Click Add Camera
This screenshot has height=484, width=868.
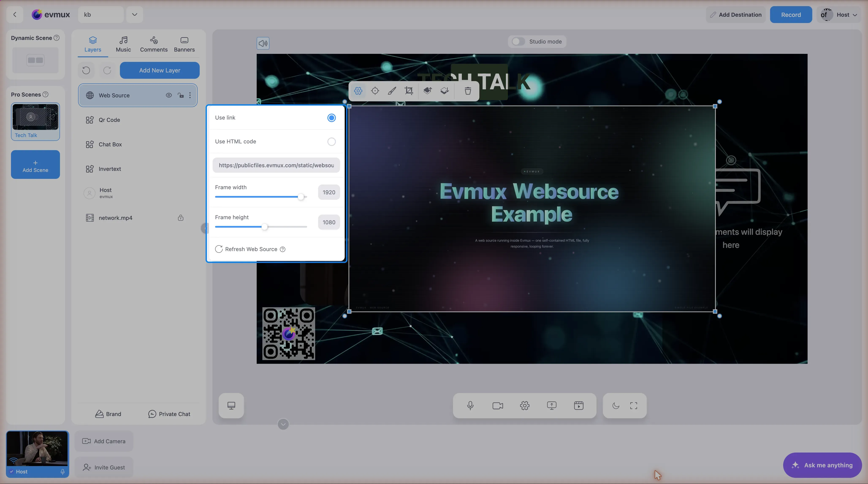tap(104, 441)
